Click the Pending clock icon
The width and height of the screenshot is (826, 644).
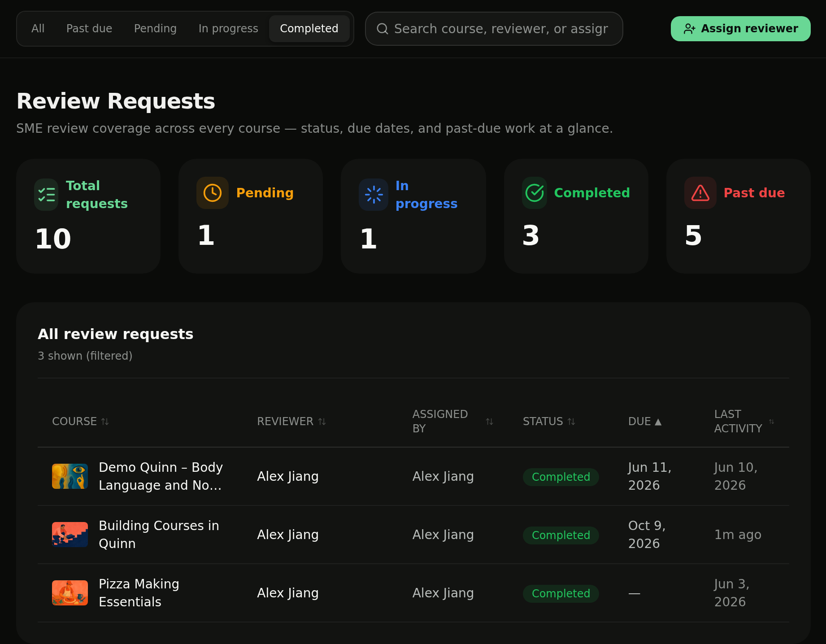pos(213,193)
